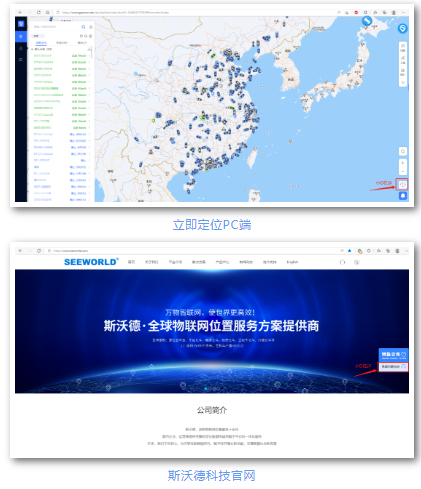Switch to the middle tab in device panel
The height and width of the screenshot is (489, 421).
(x=62, y=43)
